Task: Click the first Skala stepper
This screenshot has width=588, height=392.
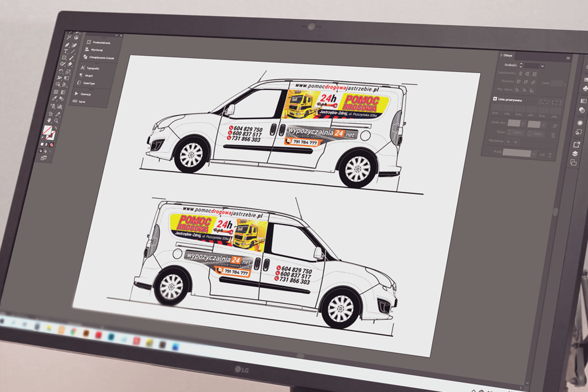Action: click(509, 132)
